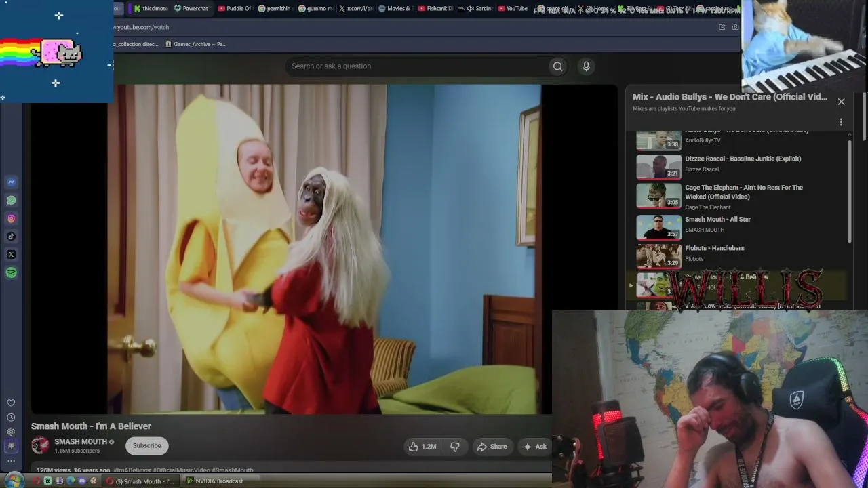Open Discord from the taskbar
The height and width of the screenshot is (488, 868).
(x=82, y=481)
